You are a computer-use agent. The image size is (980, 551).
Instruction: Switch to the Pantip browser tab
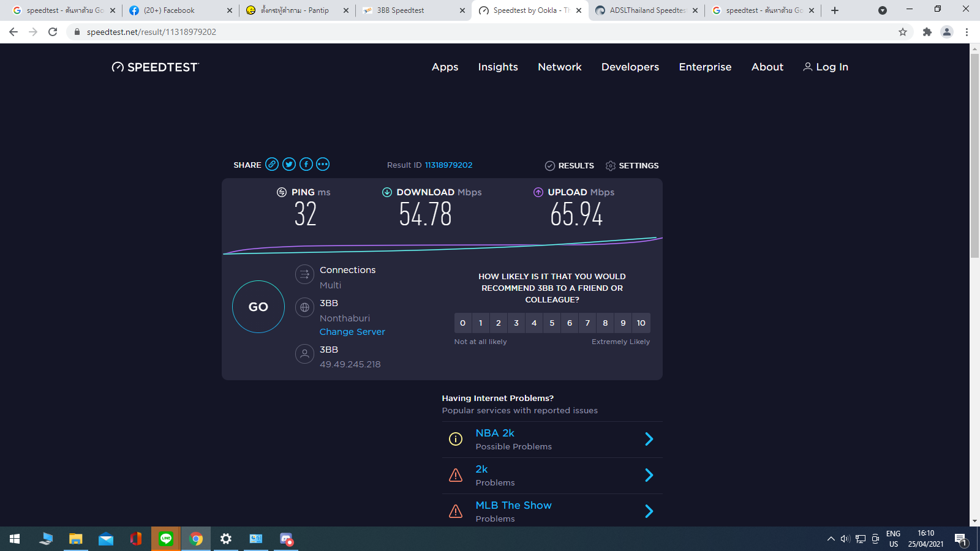pyautogui.click(x=297, y=10)
